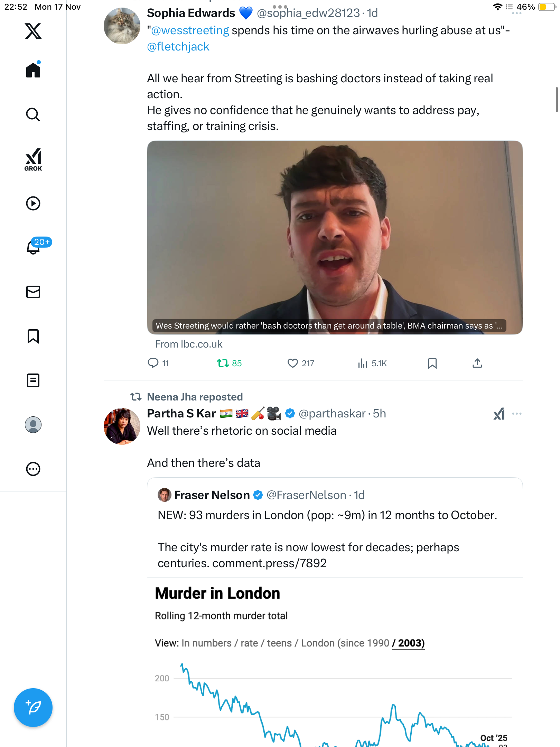Tap the compose new post button
Viewport: 560px width, 747px height.
[33, 707]
